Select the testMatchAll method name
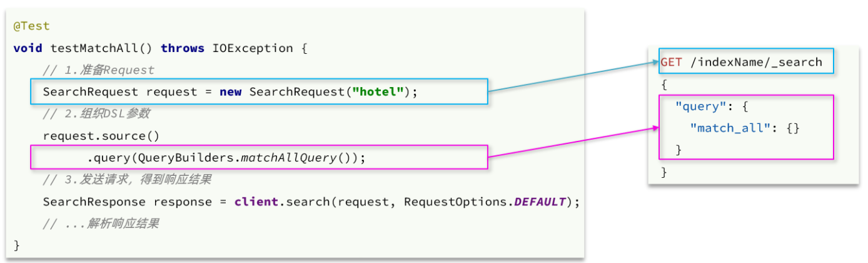Screen dimensions: 868x263 (x=101, y=48)
